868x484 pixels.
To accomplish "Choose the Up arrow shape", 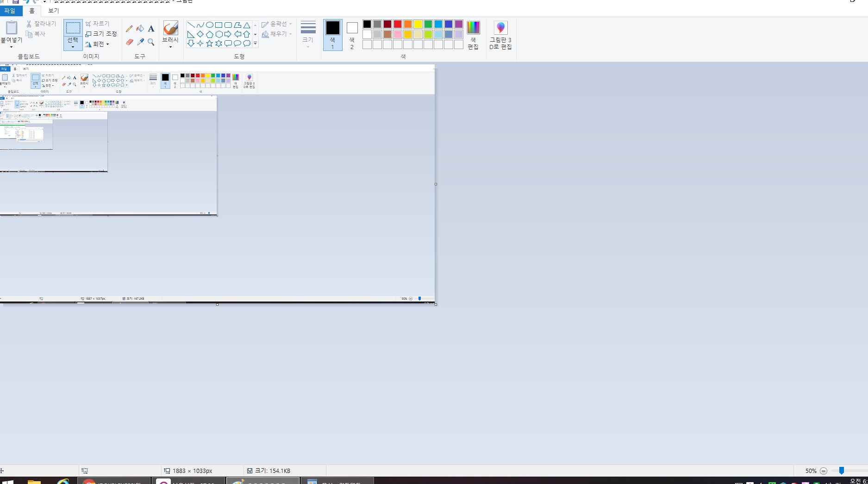I will [247, 34].
